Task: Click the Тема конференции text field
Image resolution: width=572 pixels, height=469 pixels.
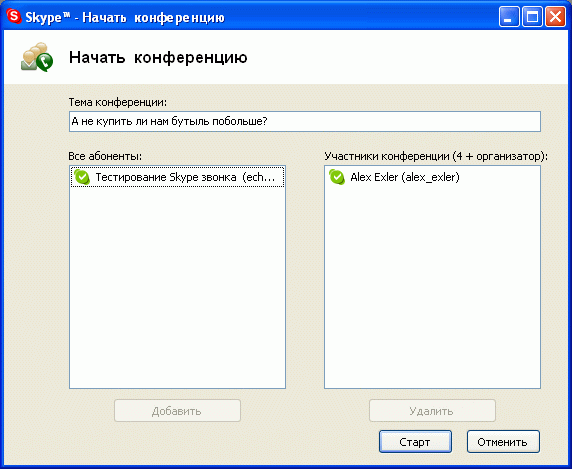Action: [x=305, y=121]
